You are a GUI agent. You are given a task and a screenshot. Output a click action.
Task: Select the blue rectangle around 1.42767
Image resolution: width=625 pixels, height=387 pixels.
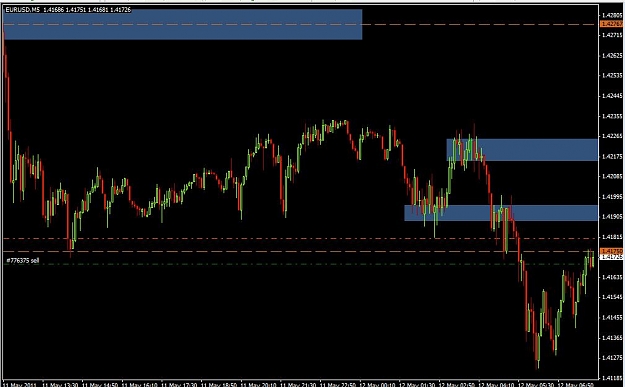point(183,24)
